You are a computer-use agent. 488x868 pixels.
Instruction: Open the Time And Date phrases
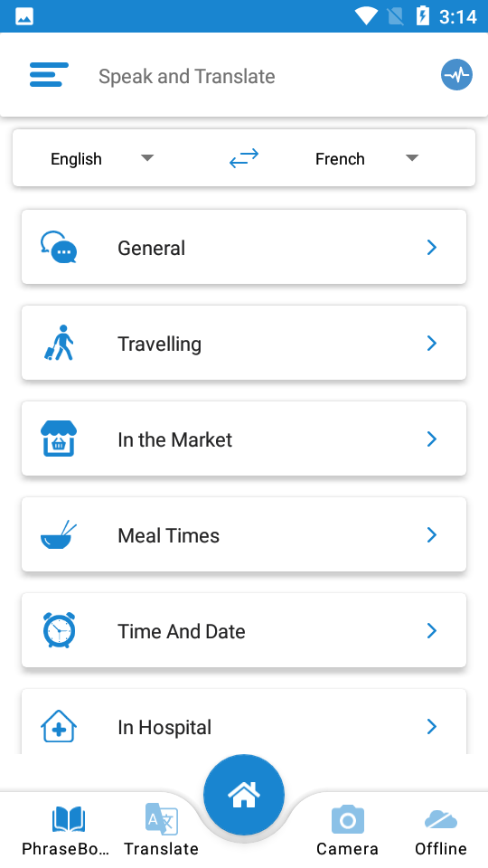click(244, 630)
